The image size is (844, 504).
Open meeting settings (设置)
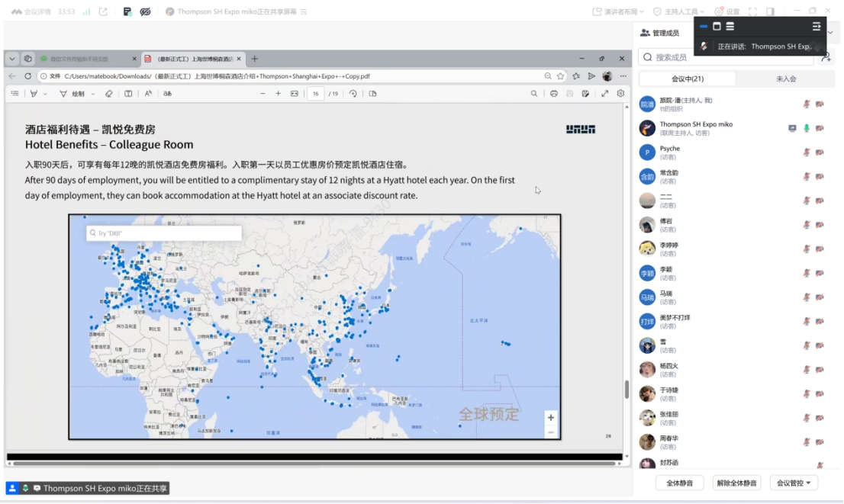(727, 11)
